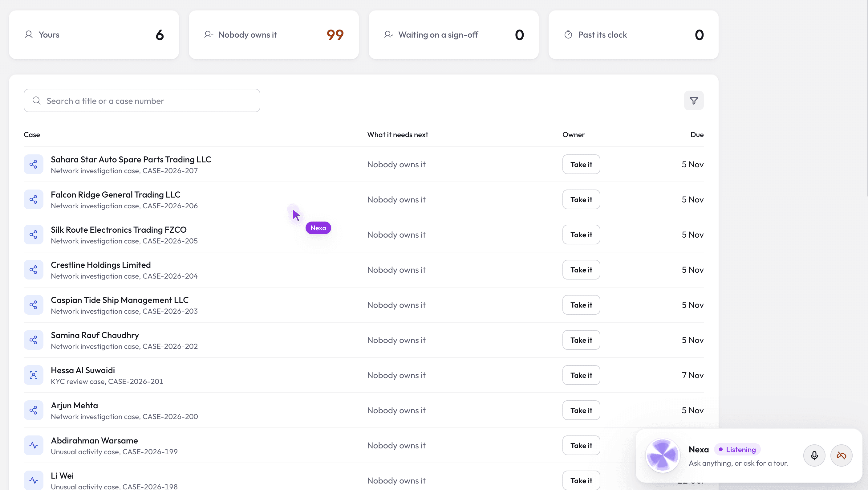
Task: Take the Caspian Tide Ship Management case
Action: coord(581,304)
